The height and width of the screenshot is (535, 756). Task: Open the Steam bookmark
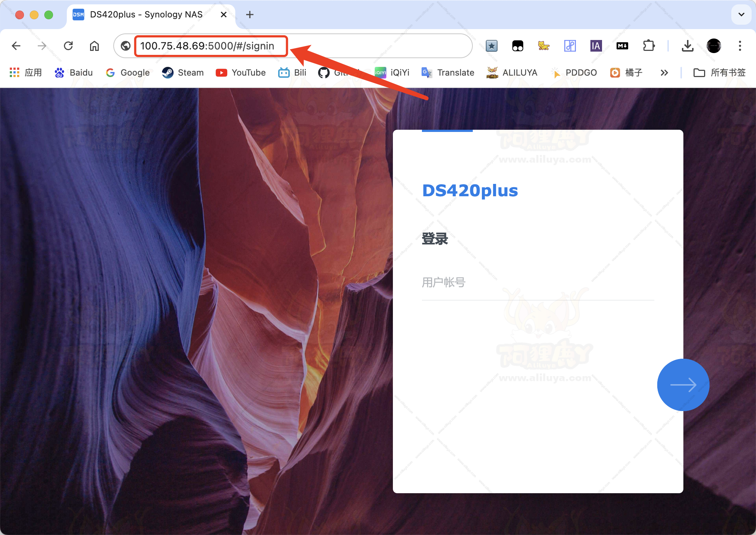click(183, 73)
